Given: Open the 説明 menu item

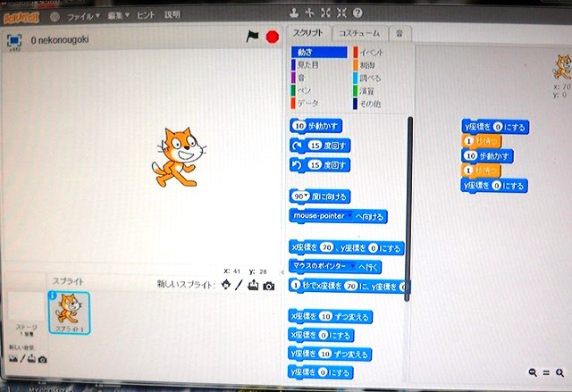Looking at the screenshot, I should [172, 14].
